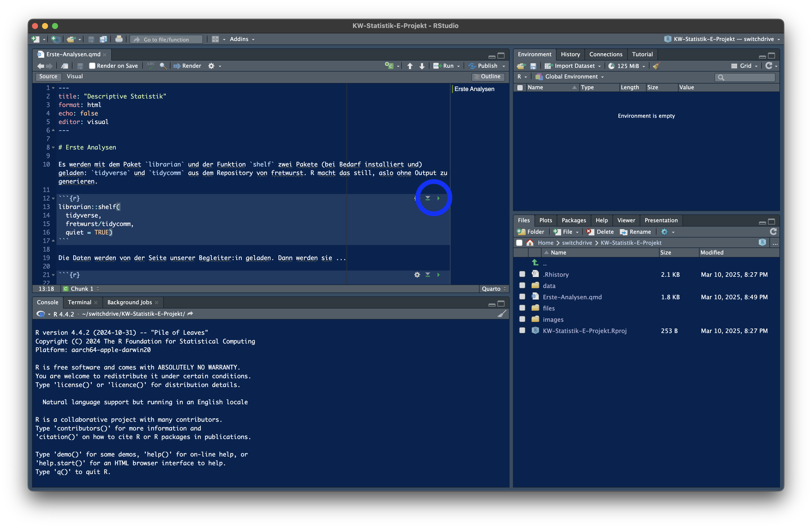The width and height of the screenshot is (812, 528).
Task: Open the workspace panes layout icon
Action: pos(215,39)
